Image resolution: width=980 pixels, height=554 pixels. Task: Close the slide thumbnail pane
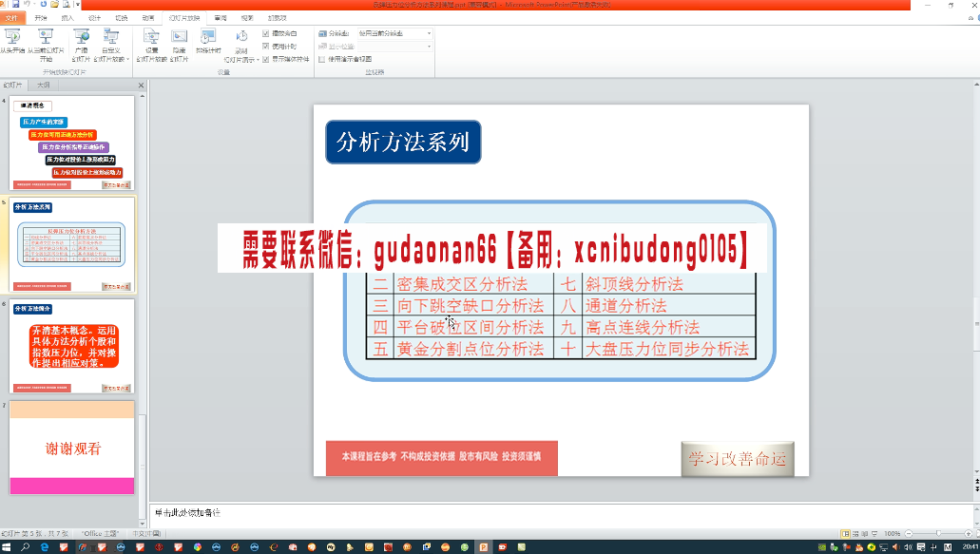point(142,86)
